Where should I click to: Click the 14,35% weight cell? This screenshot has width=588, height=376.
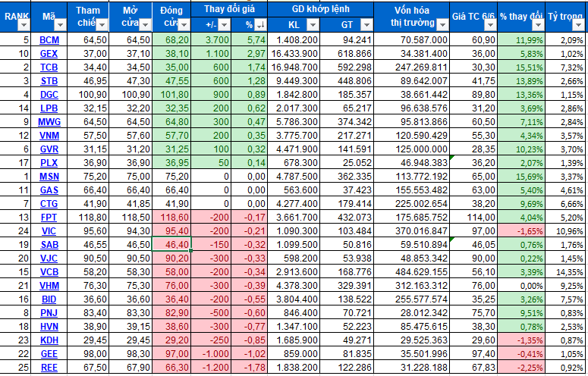pos(567,272)
